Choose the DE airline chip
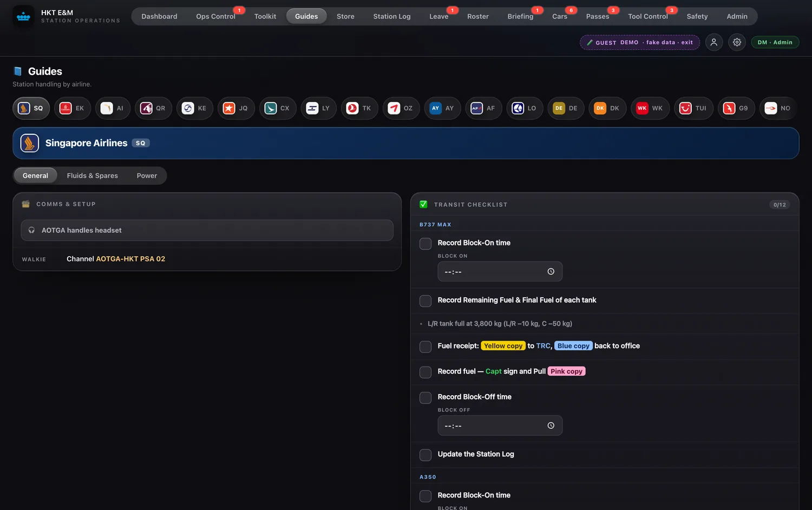 click(566, 108)
